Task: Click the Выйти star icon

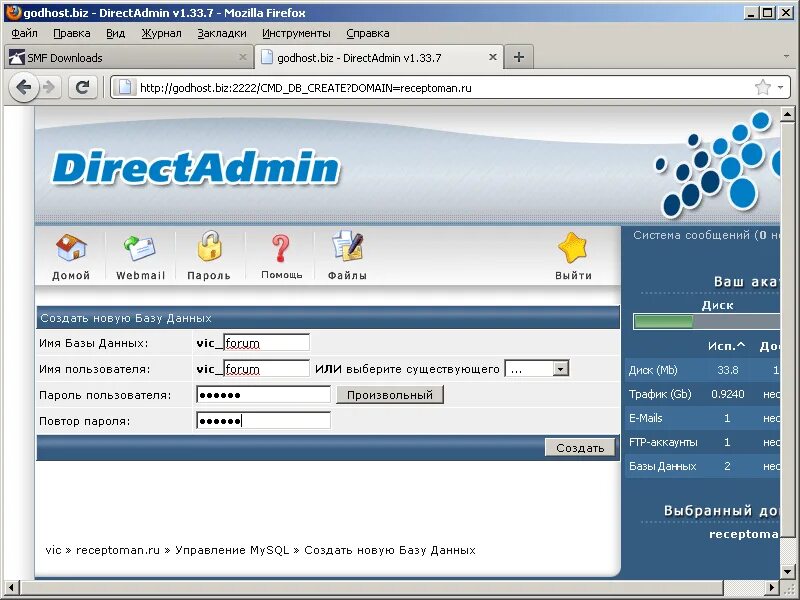Action: click(x=572, y=248)
